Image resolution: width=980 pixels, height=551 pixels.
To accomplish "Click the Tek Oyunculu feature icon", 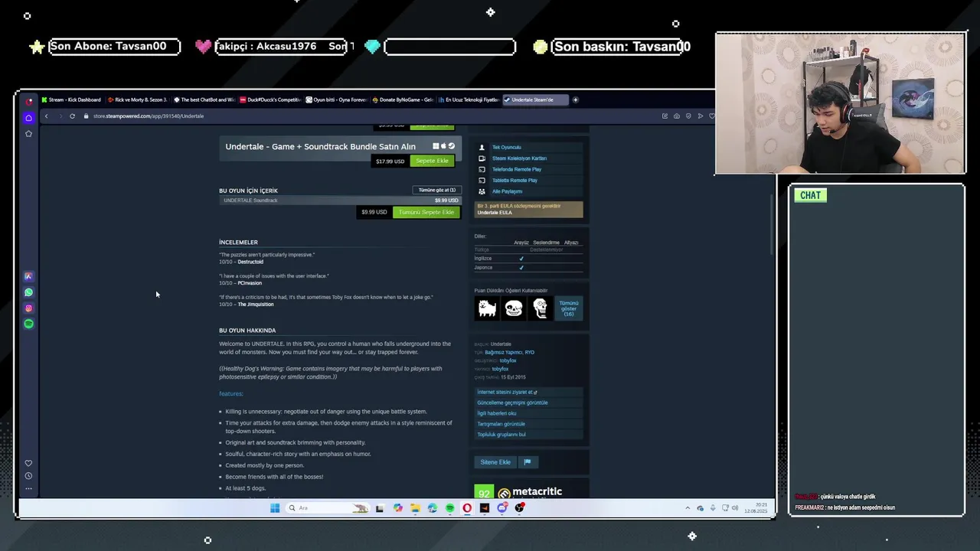I will click(x=482, y=147).
